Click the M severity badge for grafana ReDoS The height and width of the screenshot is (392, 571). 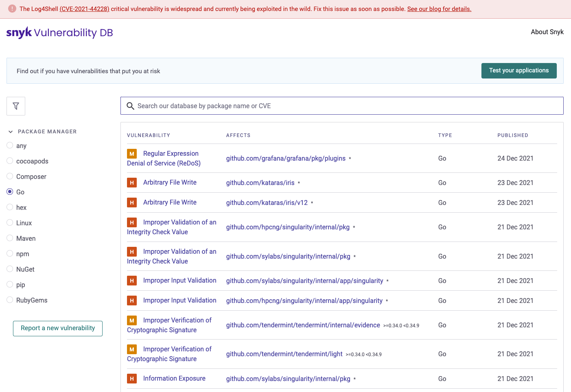pos(132,154)
